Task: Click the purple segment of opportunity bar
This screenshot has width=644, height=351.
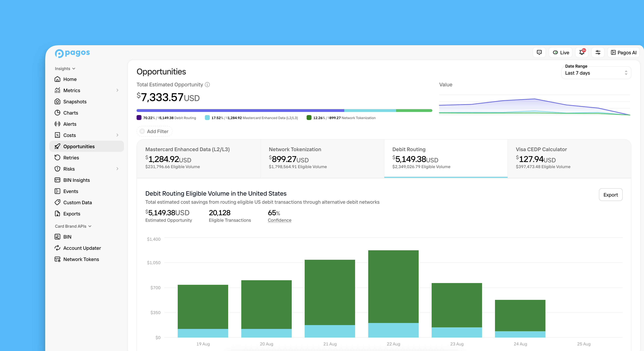Action: (x=240, y=111)
